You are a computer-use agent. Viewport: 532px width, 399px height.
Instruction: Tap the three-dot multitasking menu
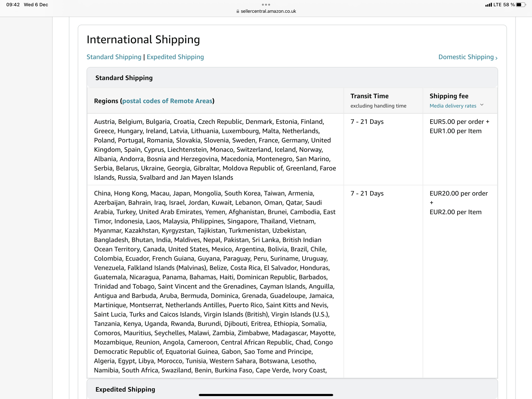tap(266, 4)
